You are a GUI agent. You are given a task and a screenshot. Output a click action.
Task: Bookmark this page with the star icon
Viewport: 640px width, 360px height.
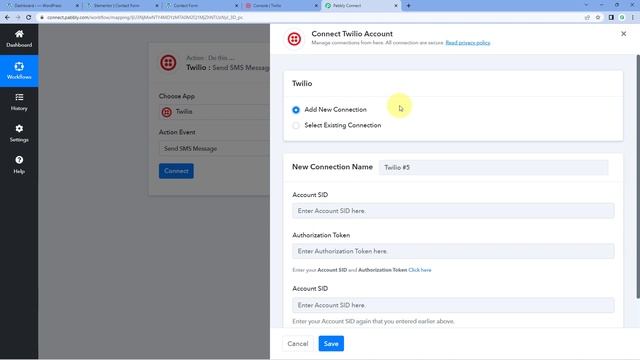[x=598, y=18]
